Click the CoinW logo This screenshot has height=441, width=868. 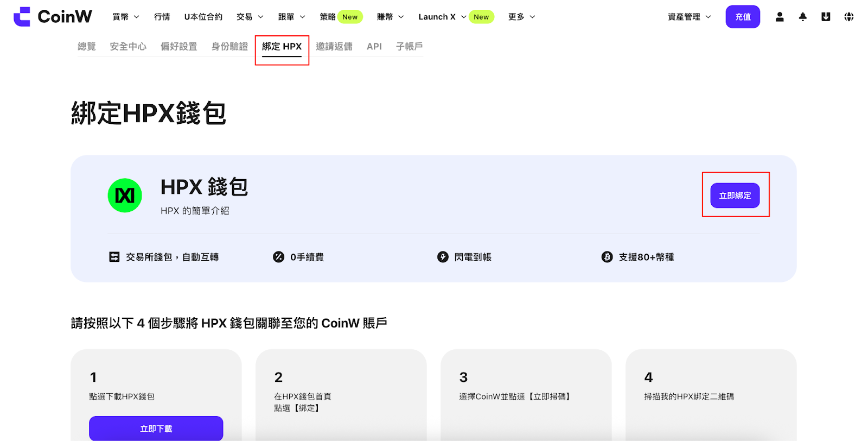coord(53,17)
